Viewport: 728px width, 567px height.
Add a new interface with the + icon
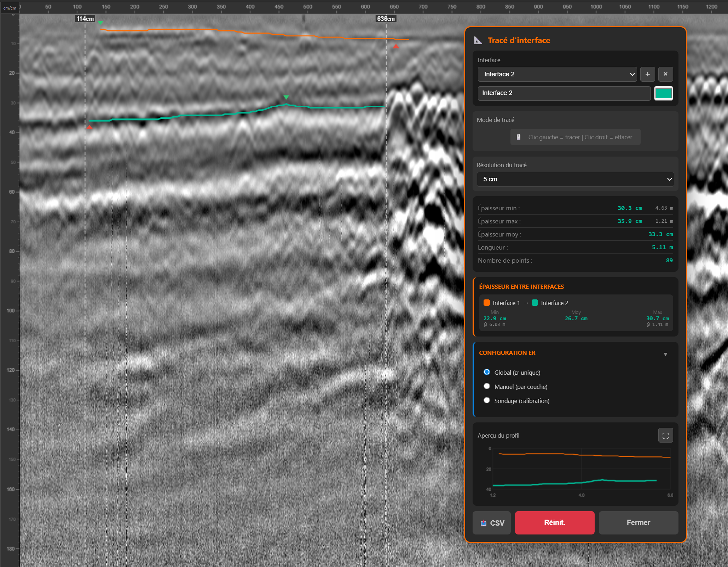coord(648,74)
